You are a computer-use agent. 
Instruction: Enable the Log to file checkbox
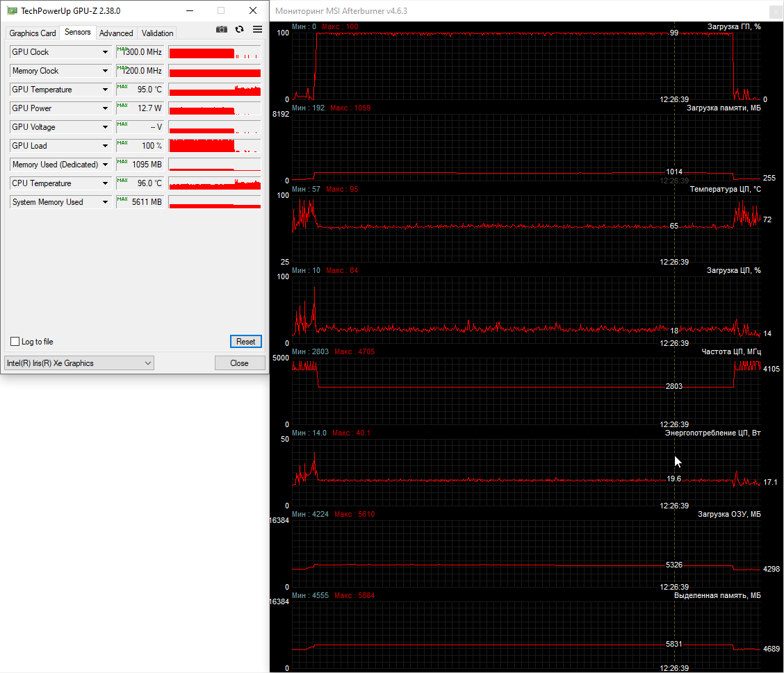(15, 341)
